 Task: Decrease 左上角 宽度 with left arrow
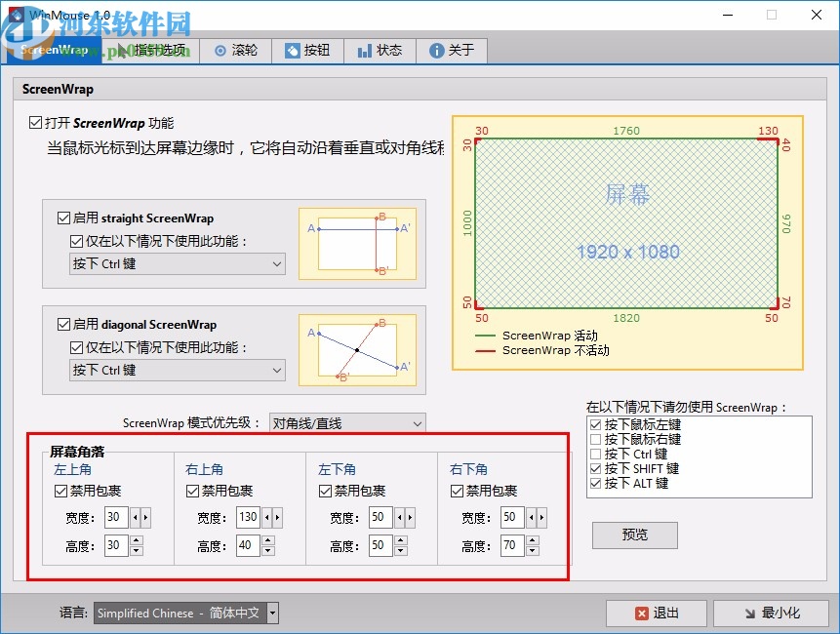point(135,517)
